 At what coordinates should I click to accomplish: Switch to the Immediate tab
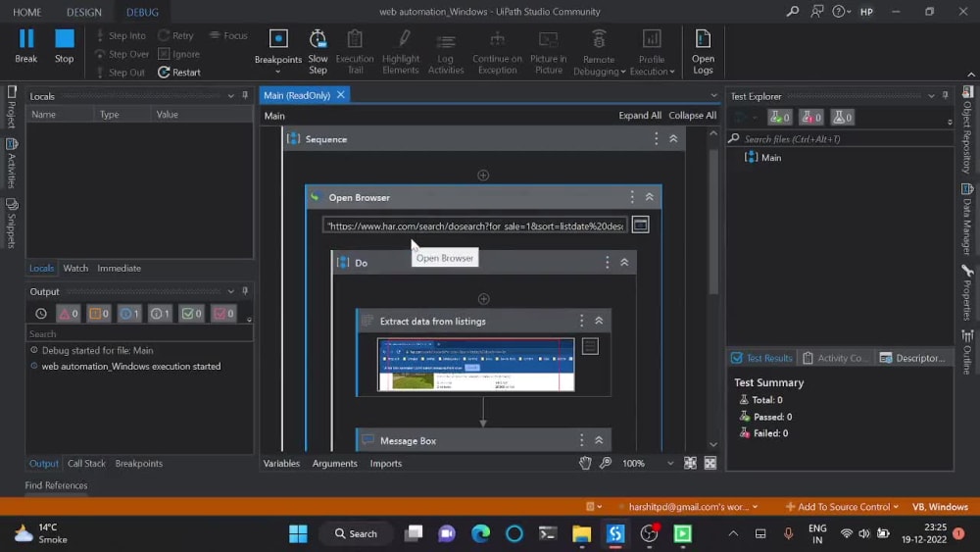[119, 269]
